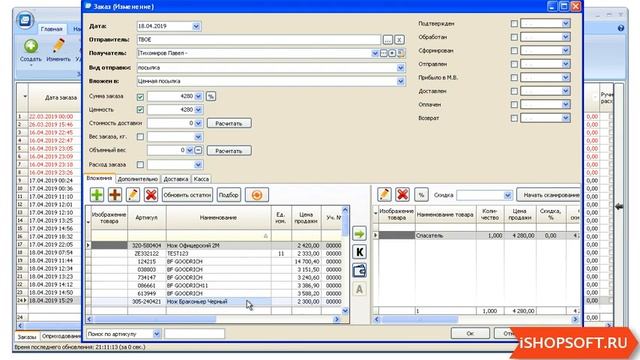Enable the Вес заказа checkbox
Image resolution: width=640 pixels, height=360 pixels.
pos(140,137)
